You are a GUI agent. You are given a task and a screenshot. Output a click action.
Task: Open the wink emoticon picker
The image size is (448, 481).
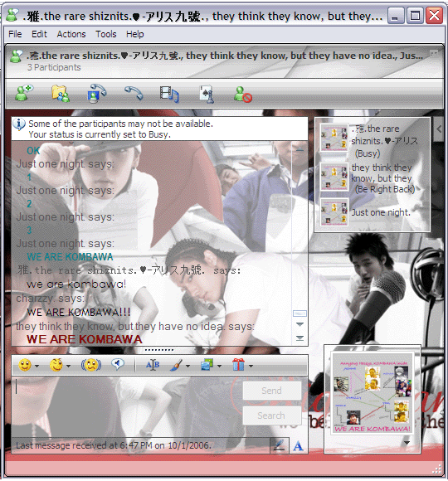pyautogui.click(x=56, y=365)
